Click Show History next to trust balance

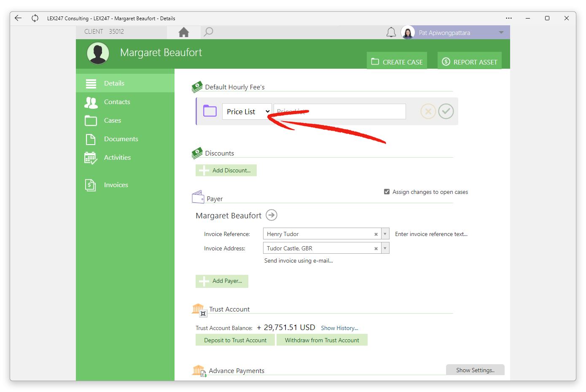pyautogui.click(x=339, y=328)
